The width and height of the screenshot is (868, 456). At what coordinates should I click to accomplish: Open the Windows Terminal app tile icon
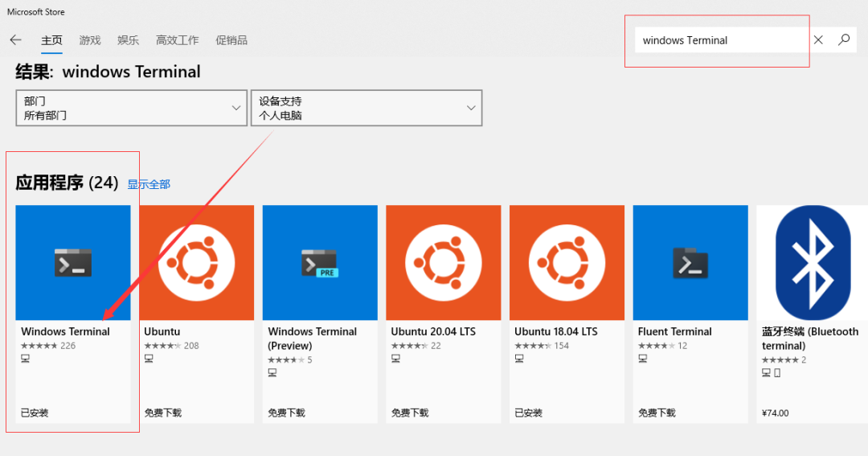tap(73, 262)
